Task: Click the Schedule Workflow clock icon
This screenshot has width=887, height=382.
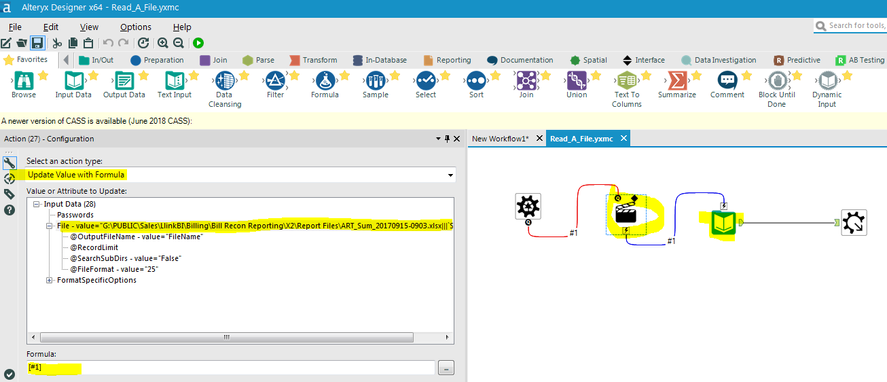Action: (144, 43)
